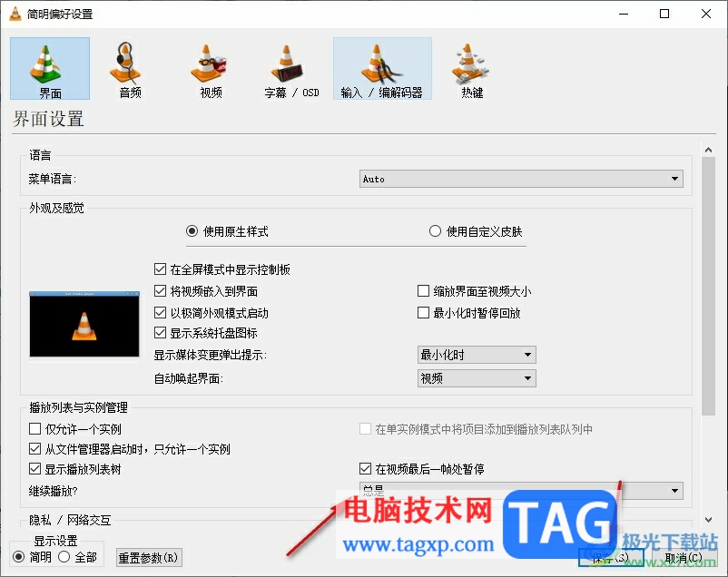Open the 继续播放? dropdown

[521, 491]
